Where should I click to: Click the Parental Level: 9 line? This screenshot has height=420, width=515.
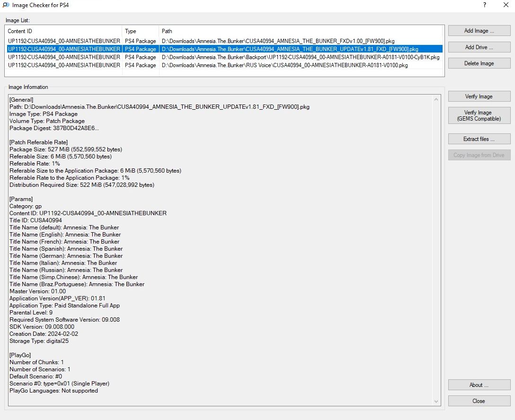(31, 313)
